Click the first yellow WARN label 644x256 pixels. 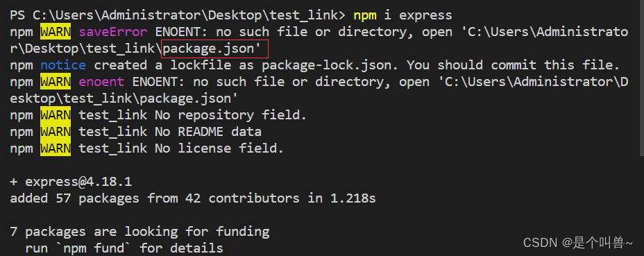(x=56, y=32)
